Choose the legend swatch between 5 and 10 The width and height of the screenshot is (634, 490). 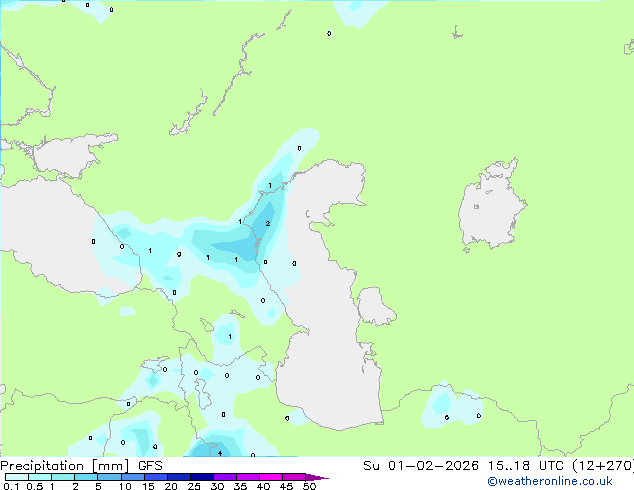(109, 477)
